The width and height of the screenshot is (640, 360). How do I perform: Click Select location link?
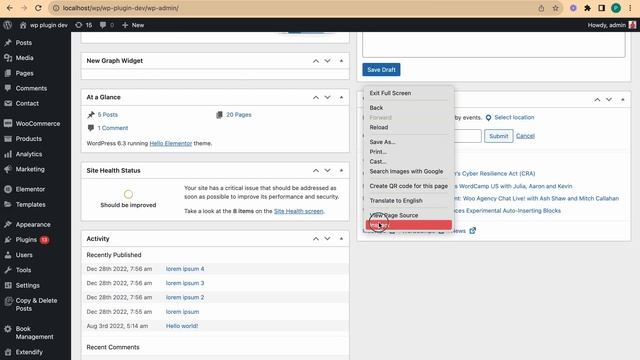(514, 118)
